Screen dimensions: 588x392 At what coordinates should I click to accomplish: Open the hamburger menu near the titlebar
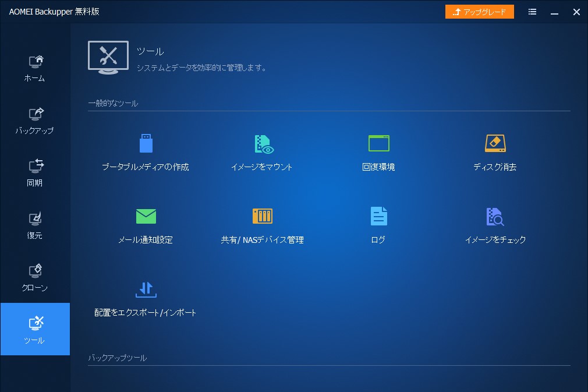tap(532, 12)
